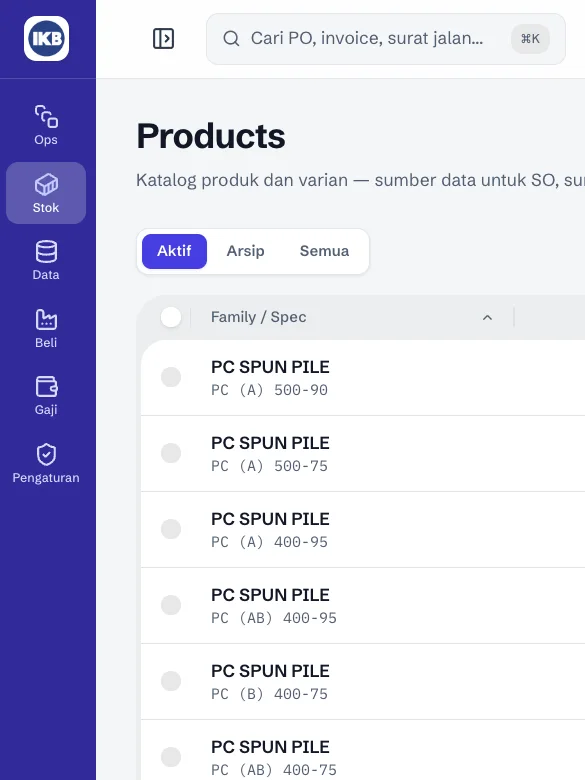585x780 pixels.
Task: Open the Beli factory icon
Action: [x=46, y=319]
